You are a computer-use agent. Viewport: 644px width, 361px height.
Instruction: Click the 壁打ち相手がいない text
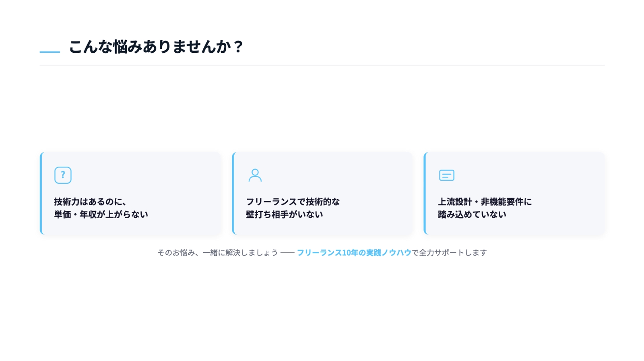[x=284, y=215]
